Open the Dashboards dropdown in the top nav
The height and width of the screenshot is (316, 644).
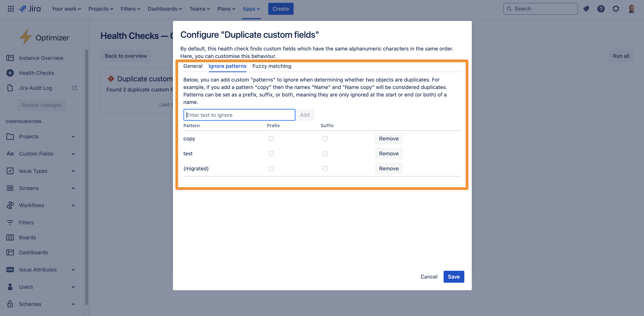point(165,9)
